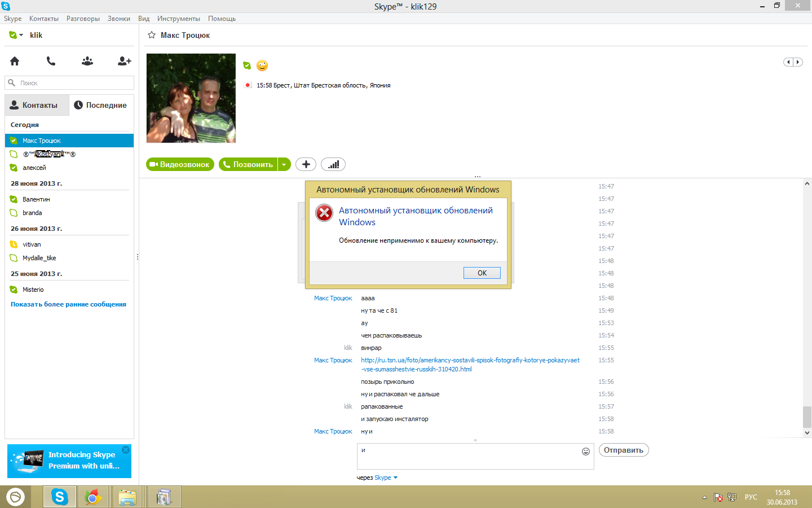Open the Контакты menu
Image resolution: width=812 pixels, height=508 pixels.
(x=44, y=19)
